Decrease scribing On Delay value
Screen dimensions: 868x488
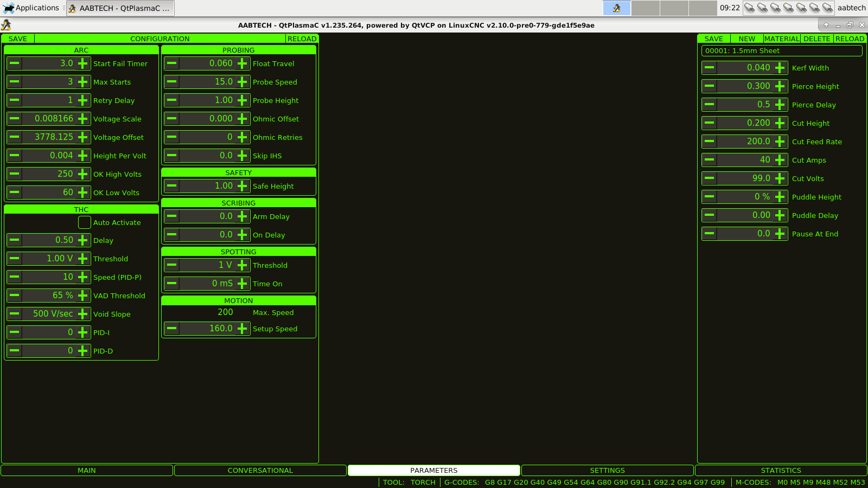tap(172, 235)
